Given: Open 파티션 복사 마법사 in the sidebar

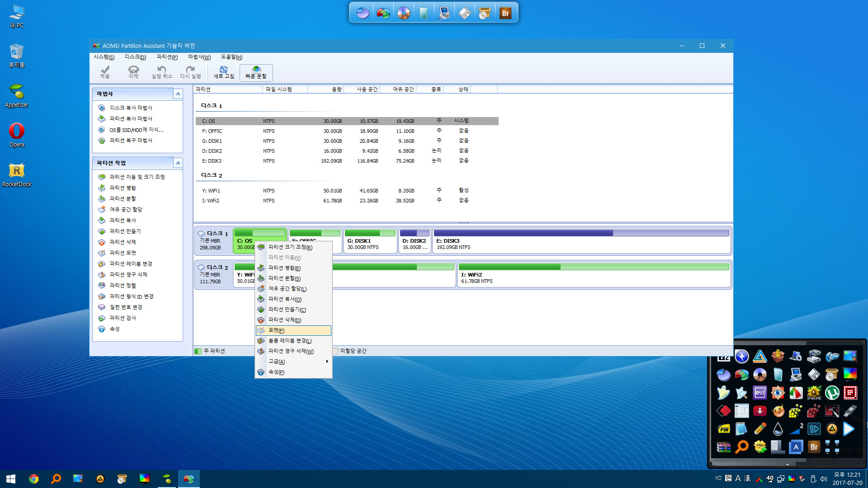Looking at the screenshot, I should point(131,118).
